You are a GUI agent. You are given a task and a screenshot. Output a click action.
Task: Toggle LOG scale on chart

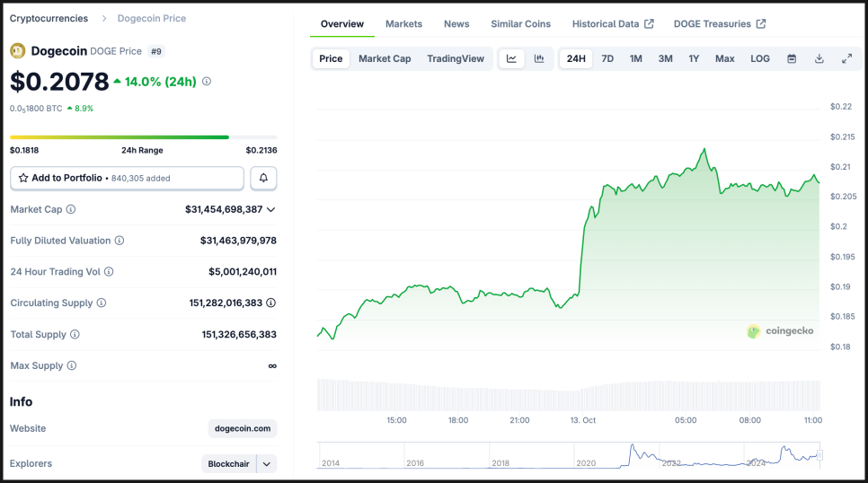(760, 59)
